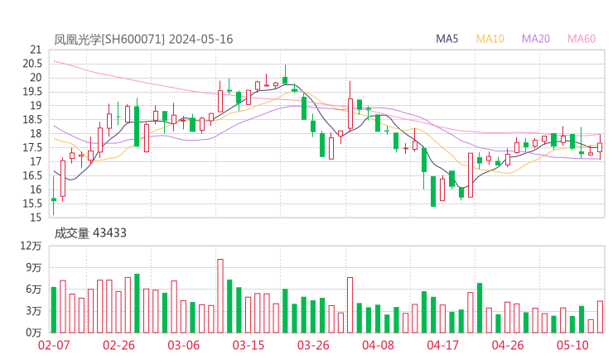Click the first green volume bar on 02-07
The height and width of the screenshot is (364, 613).
click(54, 310)
